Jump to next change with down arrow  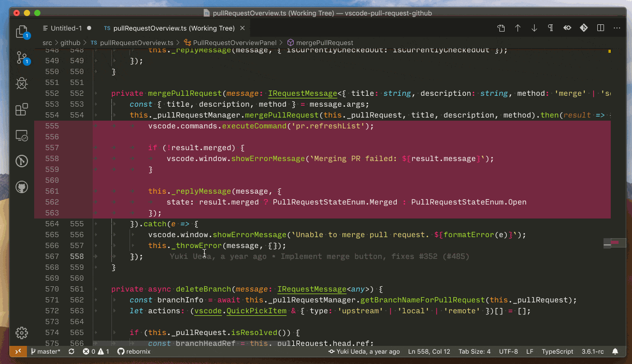534,28
